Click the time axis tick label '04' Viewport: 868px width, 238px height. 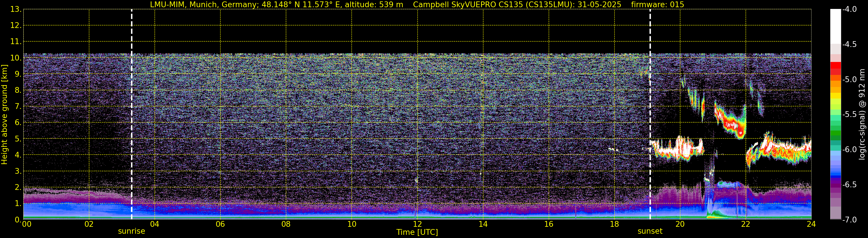point(155,224)
